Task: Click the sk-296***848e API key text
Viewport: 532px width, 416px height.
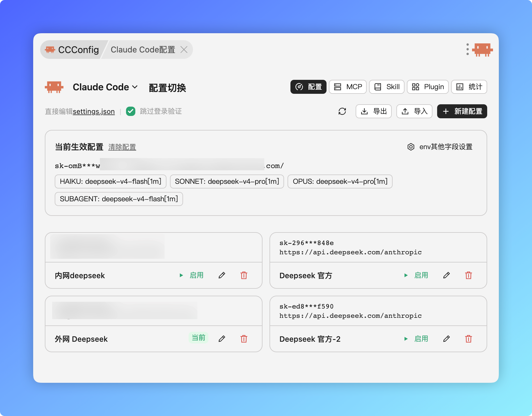Action: 307,243
